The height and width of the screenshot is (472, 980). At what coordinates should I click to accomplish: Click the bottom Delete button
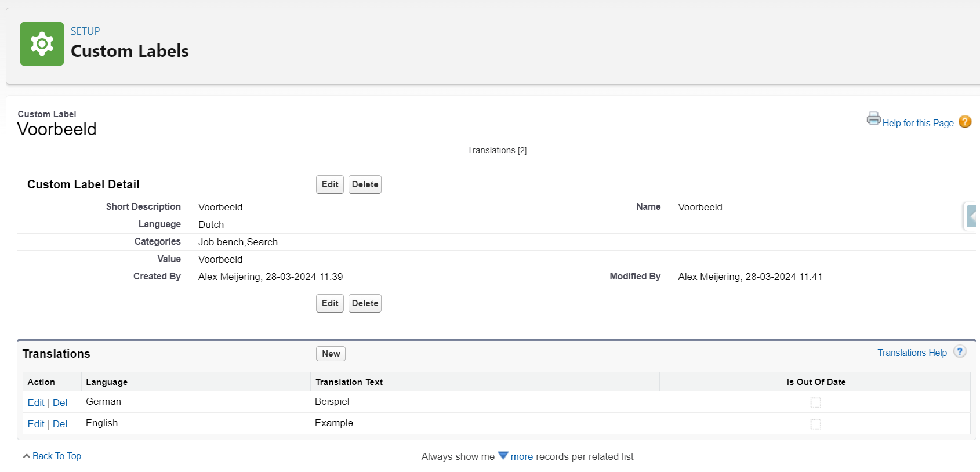click(365, 303)
